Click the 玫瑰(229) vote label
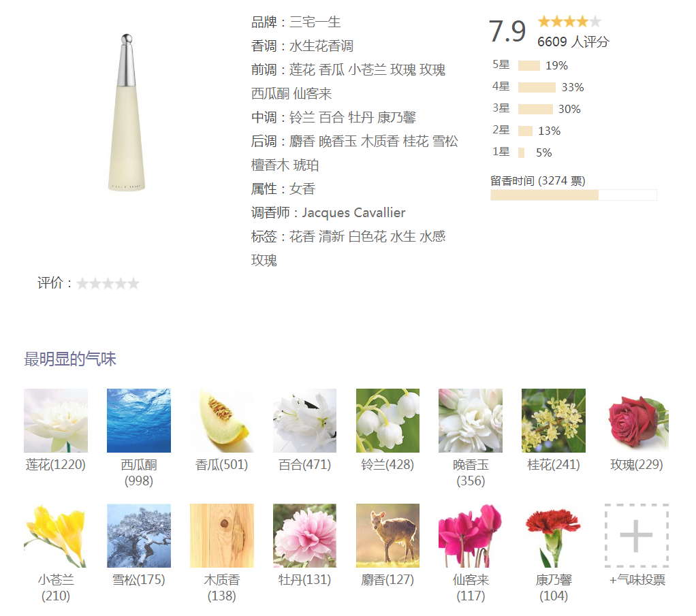Image resolution: width=696 pixels, height=616 pixels. pos(637,465)
